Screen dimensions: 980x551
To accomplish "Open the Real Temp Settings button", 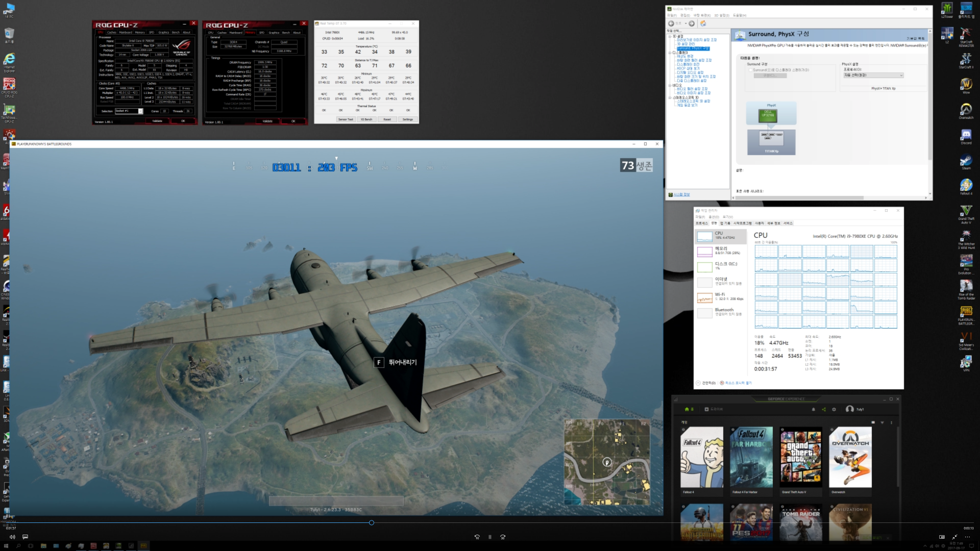I will click(407, 119).
